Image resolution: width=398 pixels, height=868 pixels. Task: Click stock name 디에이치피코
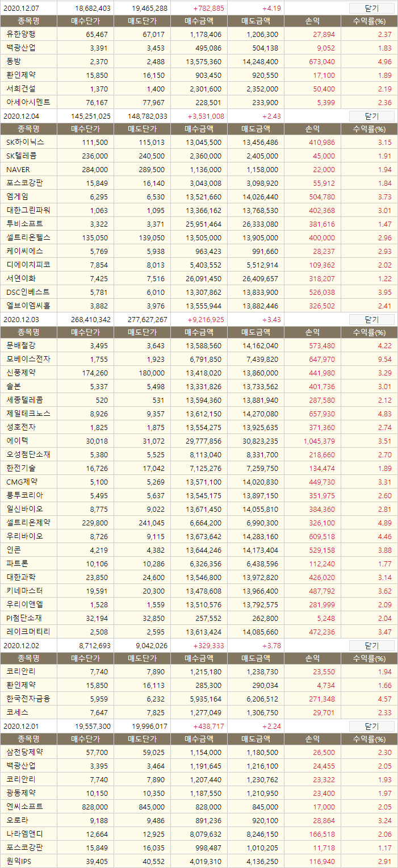[28, 265]
